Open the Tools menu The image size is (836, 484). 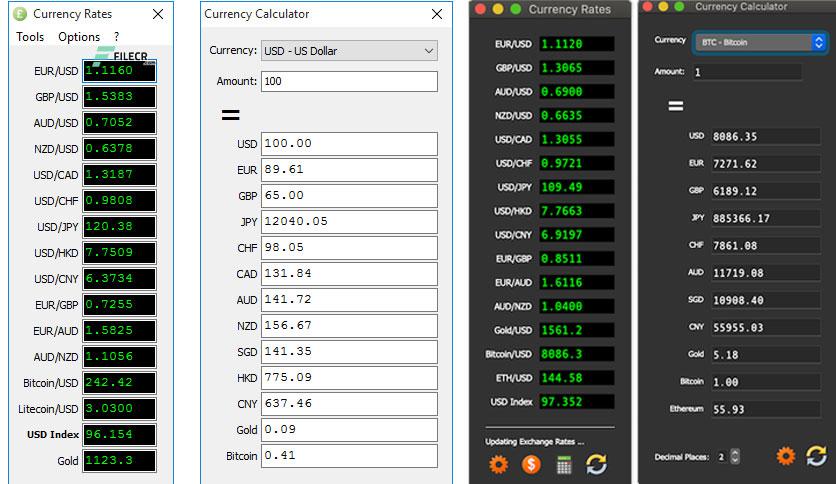(x=30, y=37)
